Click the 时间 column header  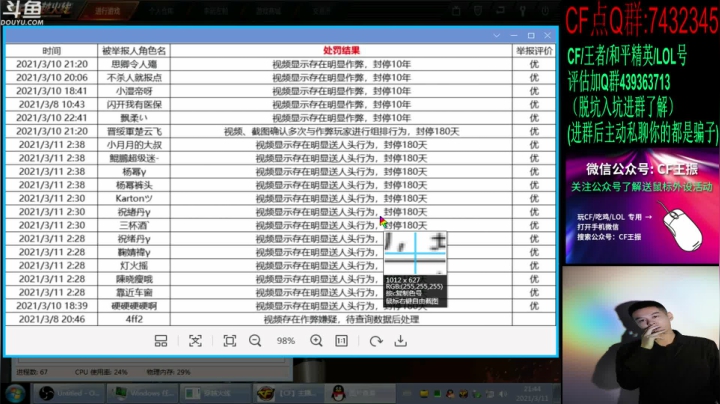(x=51, y=50)
